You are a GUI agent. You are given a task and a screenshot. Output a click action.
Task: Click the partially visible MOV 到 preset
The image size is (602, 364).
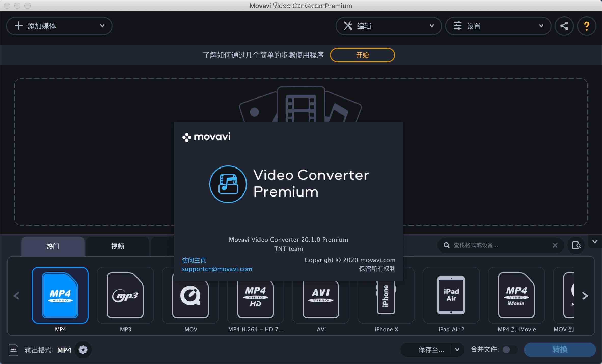click(x=564, y=295)
